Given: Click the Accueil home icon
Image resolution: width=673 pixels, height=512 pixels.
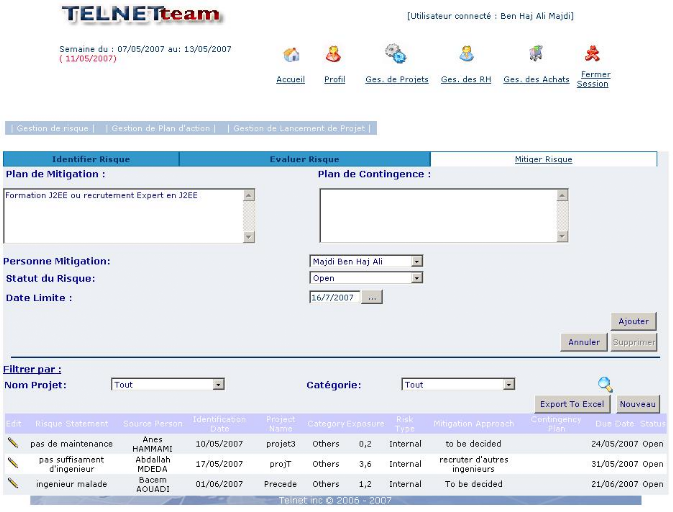Looking at the screenshot, I should 291,55.
